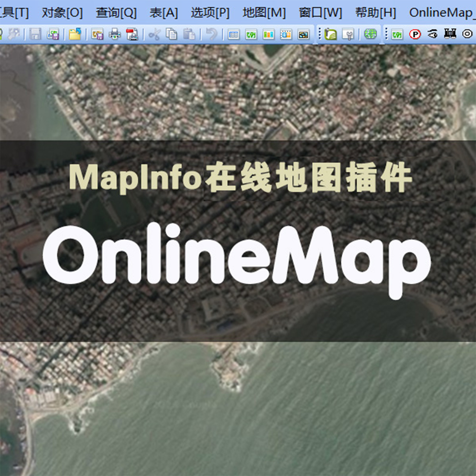Click the tool manager wrench icon
The image size is (476, 476).
coord(348,34)
